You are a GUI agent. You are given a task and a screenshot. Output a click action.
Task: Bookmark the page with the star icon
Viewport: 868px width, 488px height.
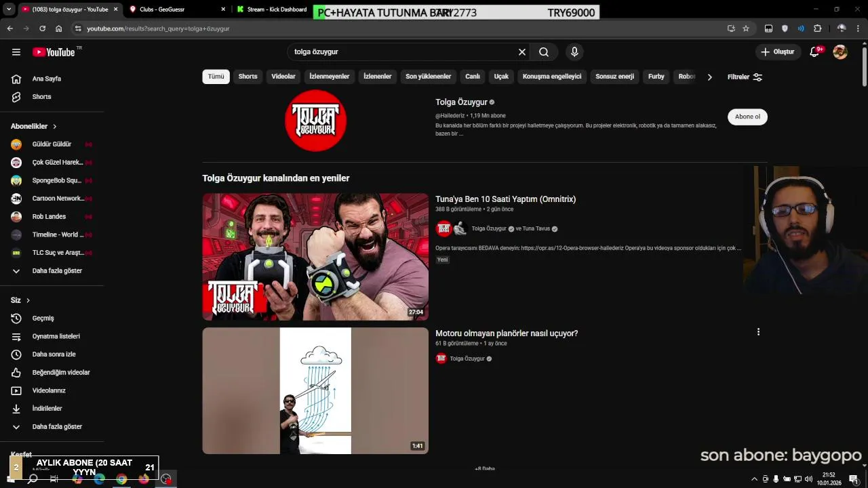point(746,28)
